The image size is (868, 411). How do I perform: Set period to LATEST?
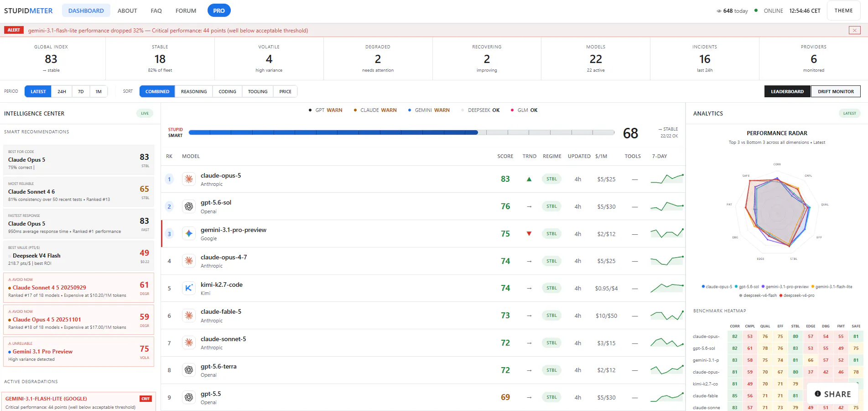point(38,91)
